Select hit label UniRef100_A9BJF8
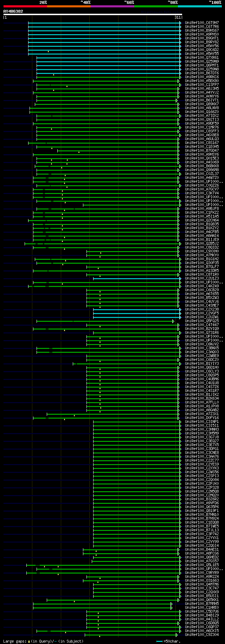The width and height of the screenshot is (225, 644). [x=202, y=209]
